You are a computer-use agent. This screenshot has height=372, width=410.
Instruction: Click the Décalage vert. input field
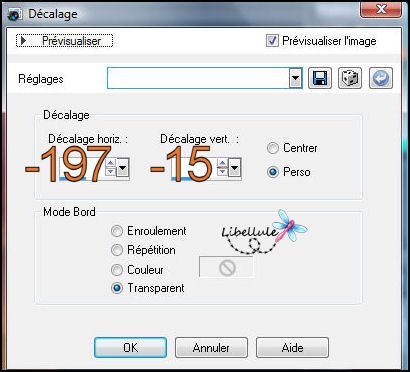tap(194, 168)
